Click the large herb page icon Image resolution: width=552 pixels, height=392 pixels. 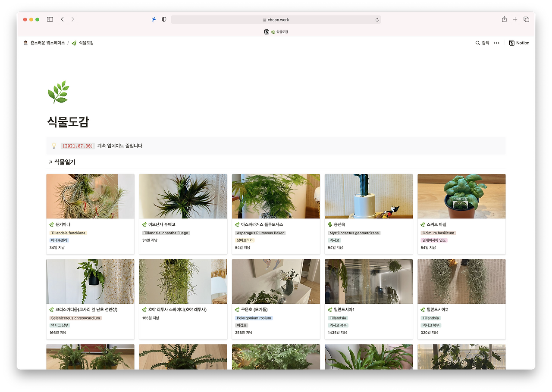click(58, 92)
